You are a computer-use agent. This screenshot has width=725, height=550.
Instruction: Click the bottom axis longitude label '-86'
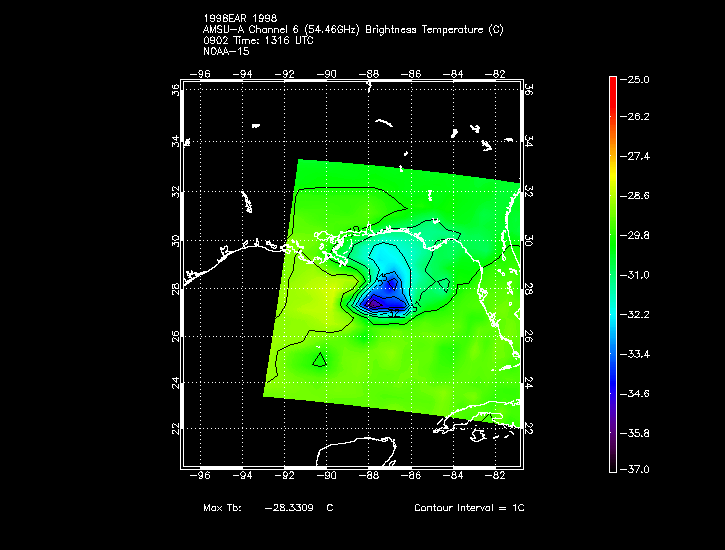click(x=411, y=476)
